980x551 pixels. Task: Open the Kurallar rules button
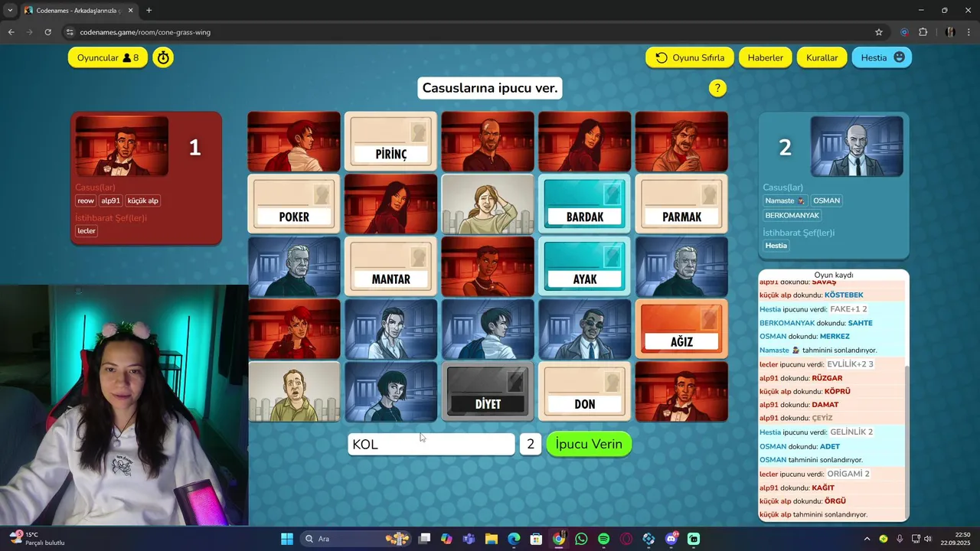tap(822, 57)
